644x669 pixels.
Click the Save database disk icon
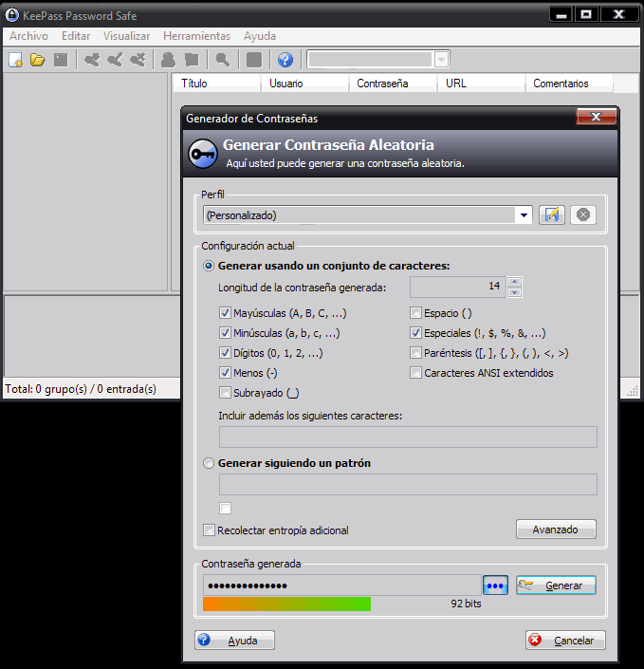tap(61, 60)
